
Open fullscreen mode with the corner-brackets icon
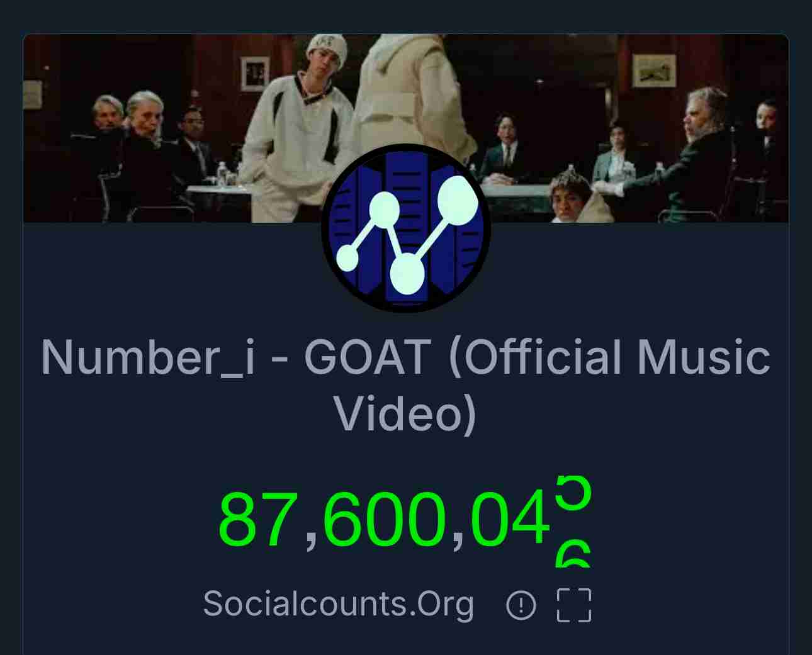click(x=574, y=605)
